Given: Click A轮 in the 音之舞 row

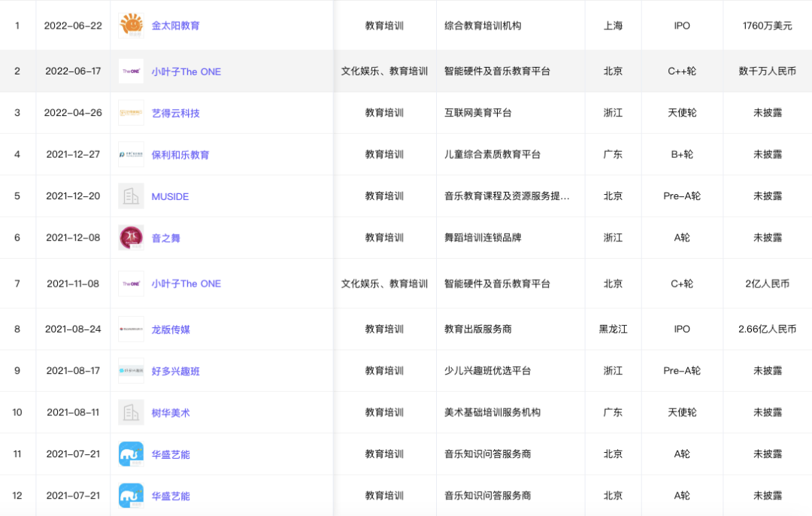Looking at the screenshot, I should click(682, 238).
